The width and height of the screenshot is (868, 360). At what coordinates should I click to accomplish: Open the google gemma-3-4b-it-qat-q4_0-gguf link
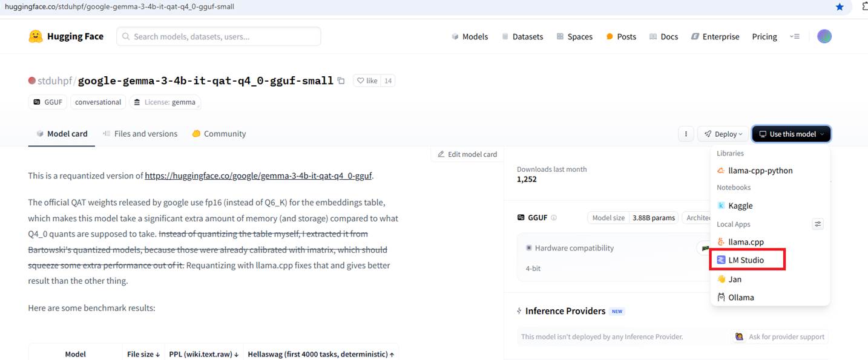[258, 176]
